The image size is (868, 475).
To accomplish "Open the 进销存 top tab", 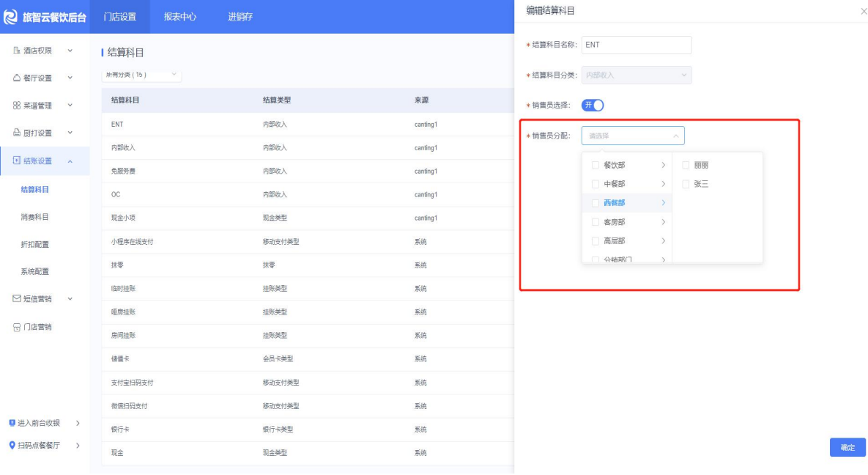I will pyautogui.click(x=240, y=17).
